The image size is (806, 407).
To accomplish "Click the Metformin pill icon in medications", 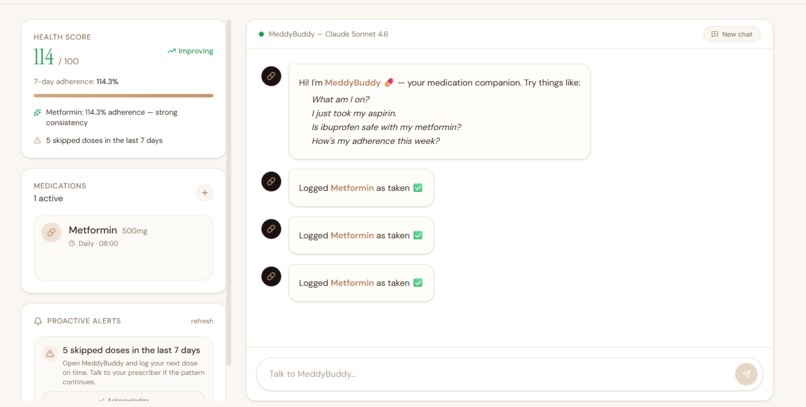I will (51, 232).
